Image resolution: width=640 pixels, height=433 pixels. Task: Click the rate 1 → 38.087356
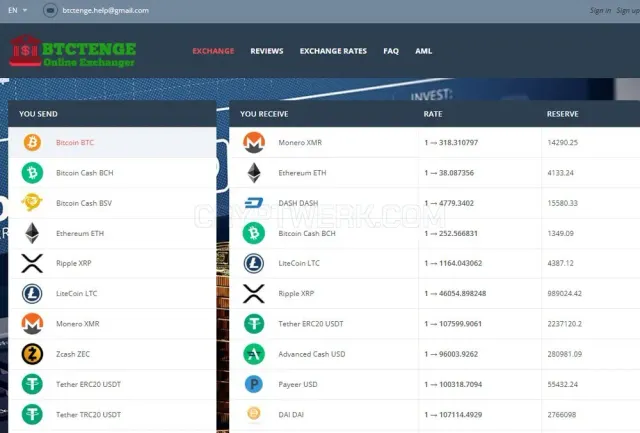pos(449,173)
